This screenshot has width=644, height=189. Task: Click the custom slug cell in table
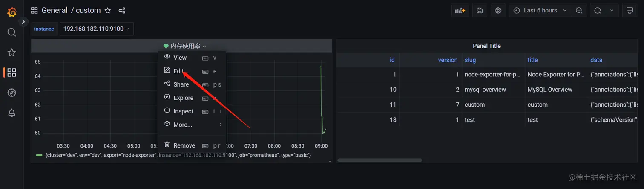click(493, 105)
